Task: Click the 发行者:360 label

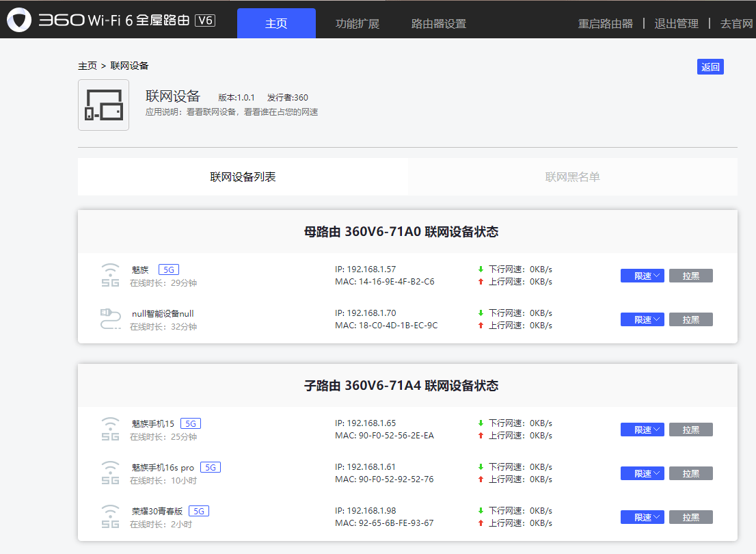Action: [x=287, y=98]
